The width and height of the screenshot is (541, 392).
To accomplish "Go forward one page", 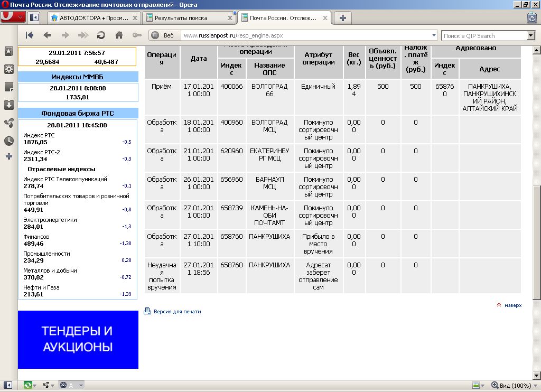I will pos(65,35).
